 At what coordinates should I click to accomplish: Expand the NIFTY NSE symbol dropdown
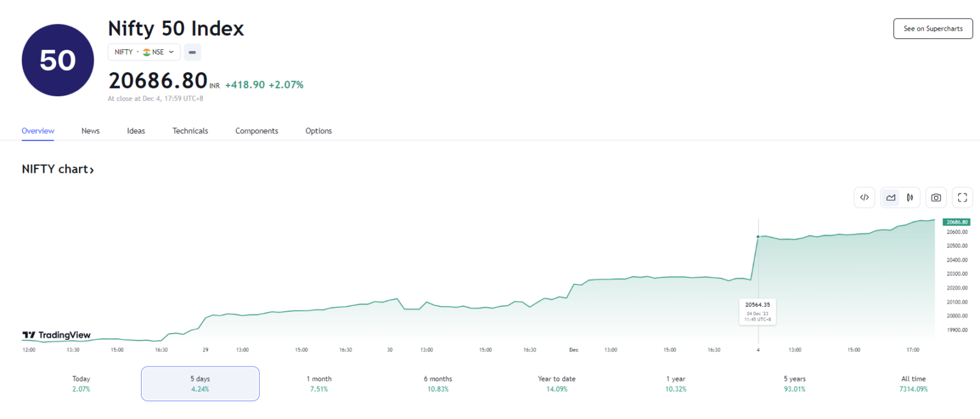[144, 52]
